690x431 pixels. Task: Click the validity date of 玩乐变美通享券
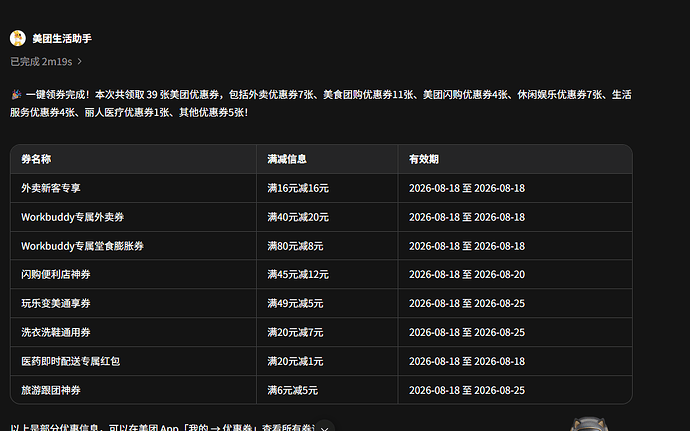click(x=467, y=303)
